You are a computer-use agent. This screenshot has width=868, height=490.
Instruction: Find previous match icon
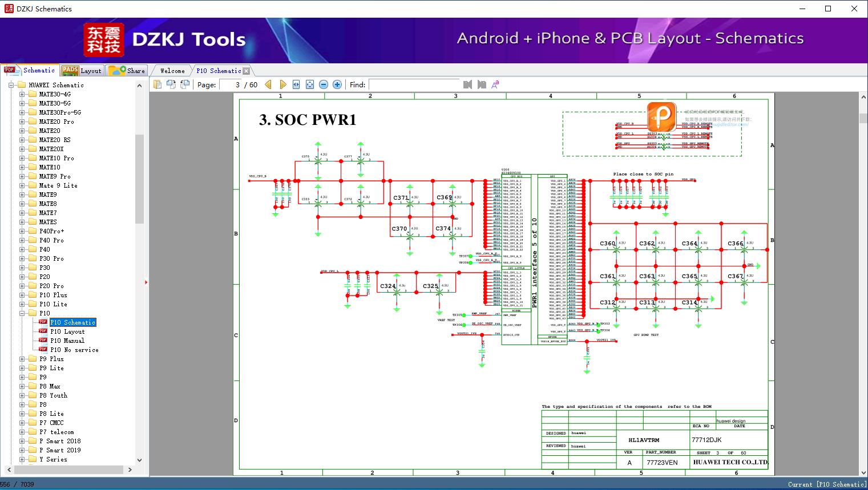point(468,84)
